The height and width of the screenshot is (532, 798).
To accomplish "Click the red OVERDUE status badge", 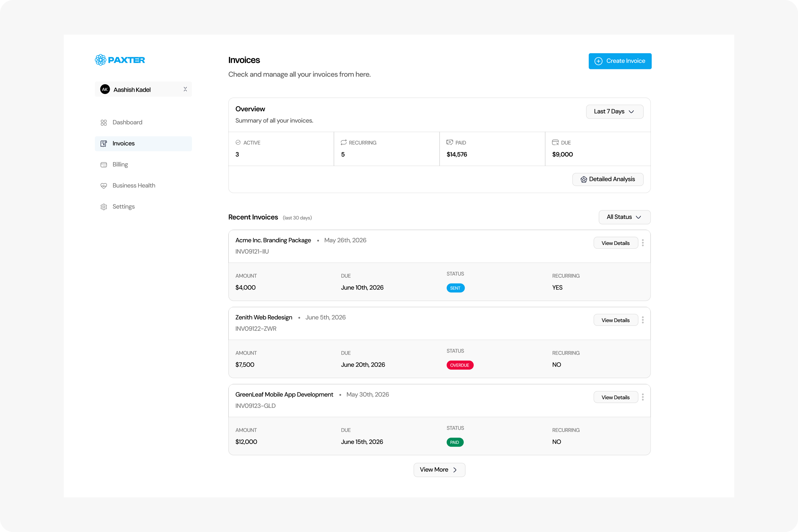I will [460, 365].
